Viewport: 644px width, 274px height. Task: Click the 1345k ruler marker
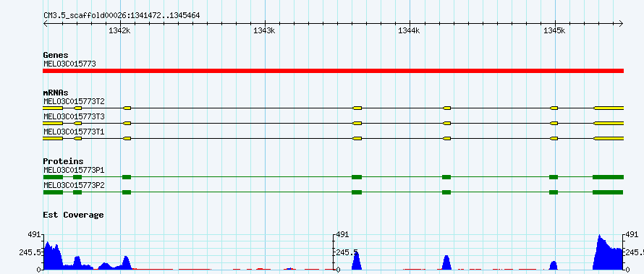click(554, 30)
